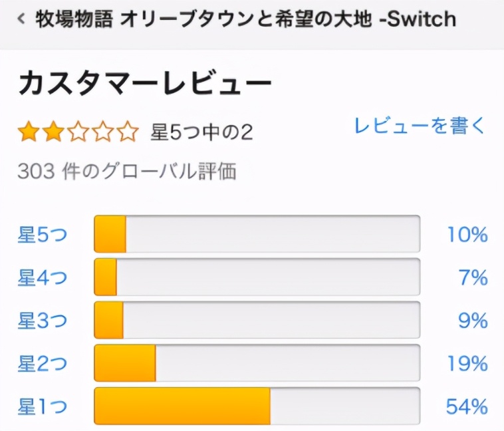Select the 星5つ rating filter link
Screen dimensions: 504x431
[x=43, y=235]
